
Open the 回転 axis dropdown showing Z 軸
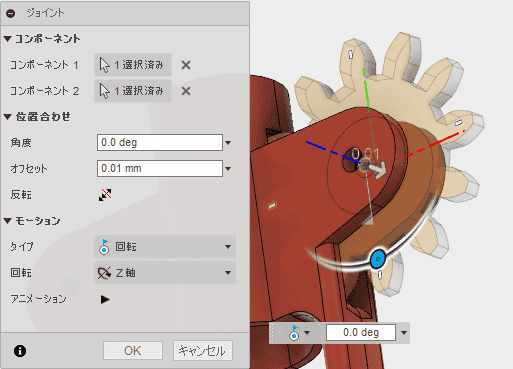[165, 273]
